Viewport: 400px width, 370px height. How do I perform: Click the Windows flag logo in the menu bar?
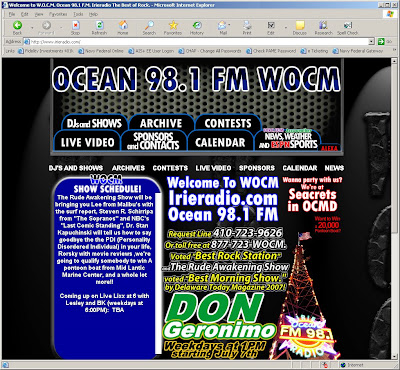click(x=390, y=14)
